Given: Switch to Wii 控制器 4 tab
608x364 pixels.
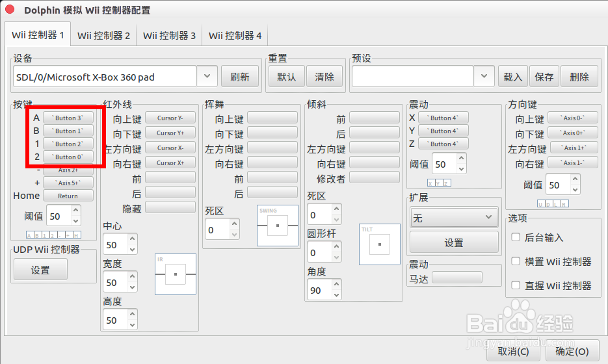Looking at the screenshot, I should click(235, 36).
